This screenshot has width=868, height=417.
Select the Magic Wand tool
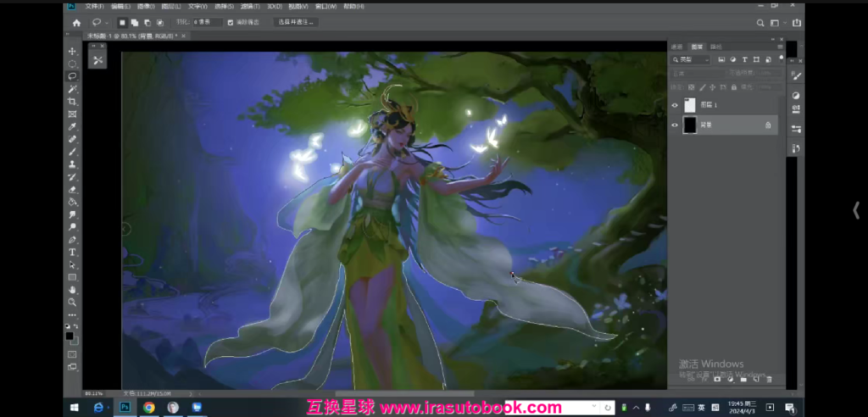[x=72, y=89]
